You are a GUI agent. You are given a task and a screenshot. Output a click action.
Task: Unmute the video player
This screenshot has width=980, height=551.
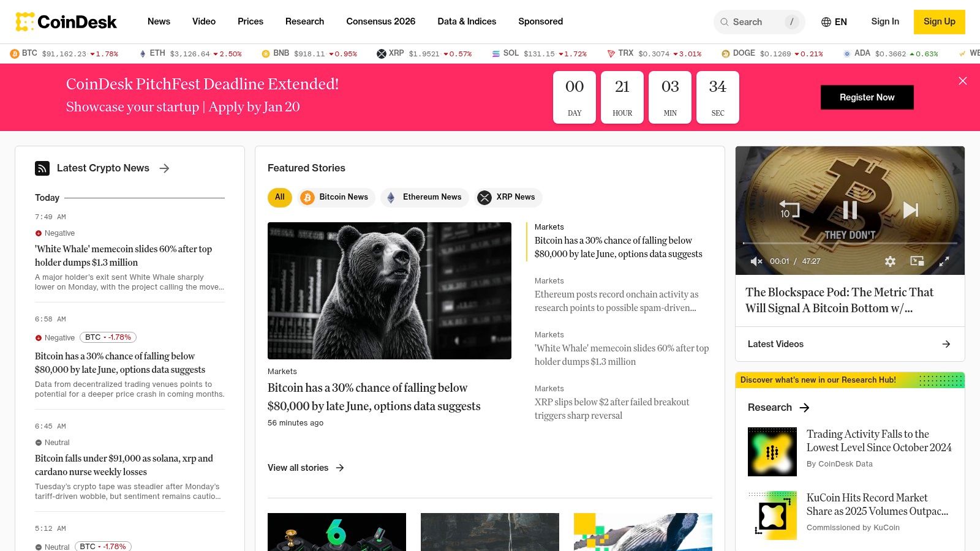(756, 261)
